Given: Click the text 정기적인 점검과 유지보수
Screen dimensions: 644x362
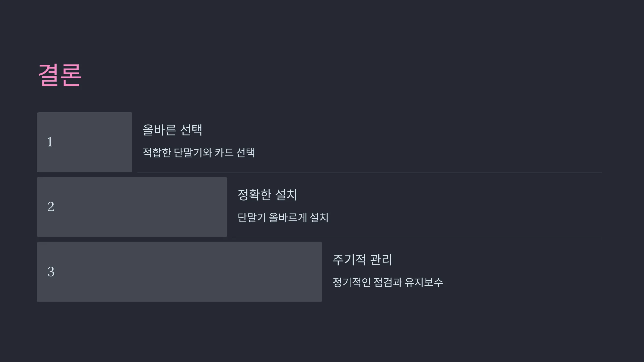Looking at the screenshot, I should click(x=388, y=282).
